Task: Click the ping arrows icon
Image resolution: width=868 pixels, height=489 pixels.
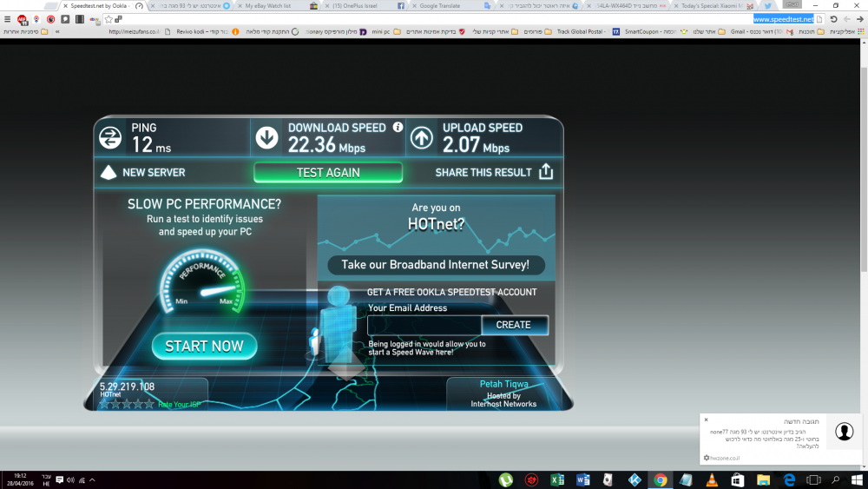Action: pos(110,137)
